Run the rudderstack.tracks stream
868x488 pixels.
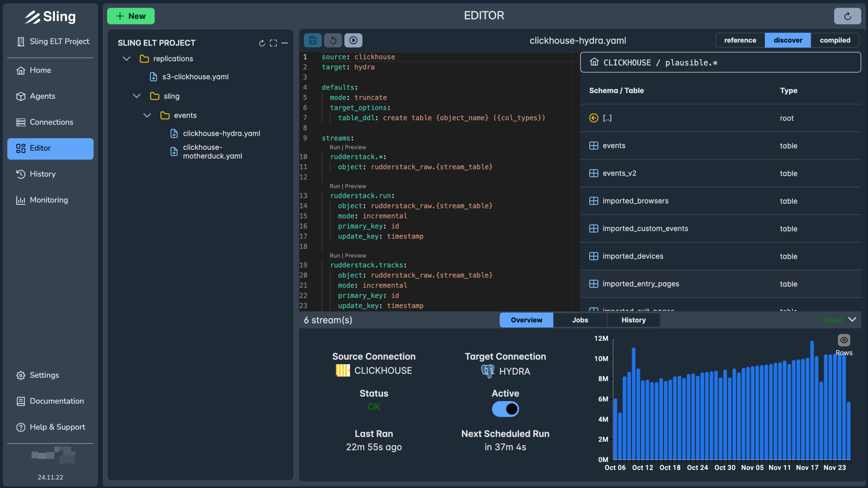tap(335, 256)
